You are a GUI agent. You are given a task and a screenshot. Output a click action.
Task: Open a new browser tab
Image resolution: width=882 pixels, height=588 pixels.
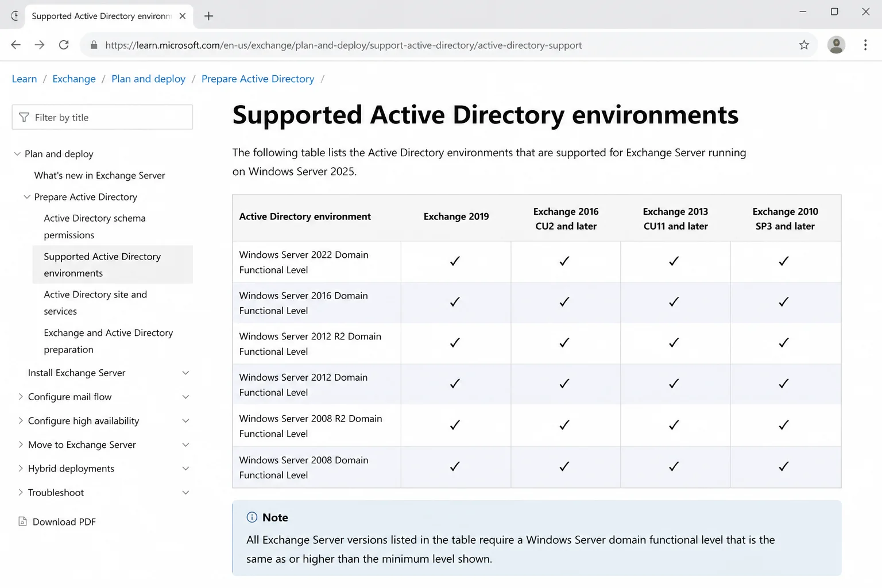209,16
